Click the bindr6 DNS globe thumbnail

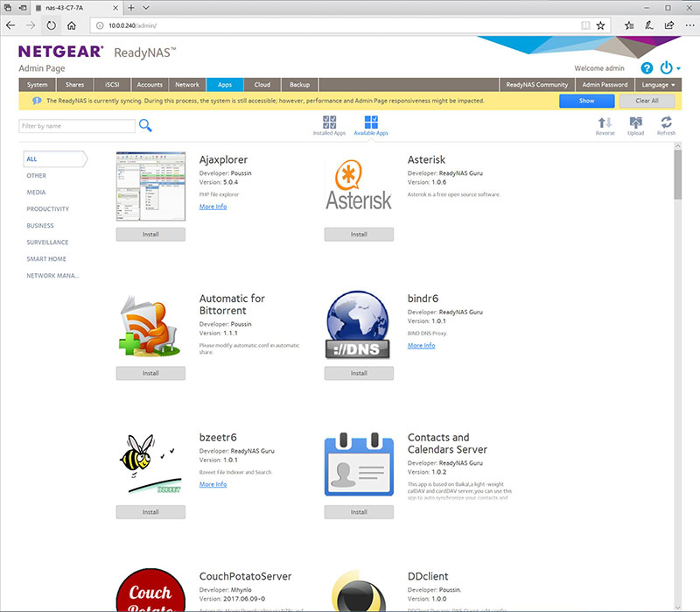358,325
